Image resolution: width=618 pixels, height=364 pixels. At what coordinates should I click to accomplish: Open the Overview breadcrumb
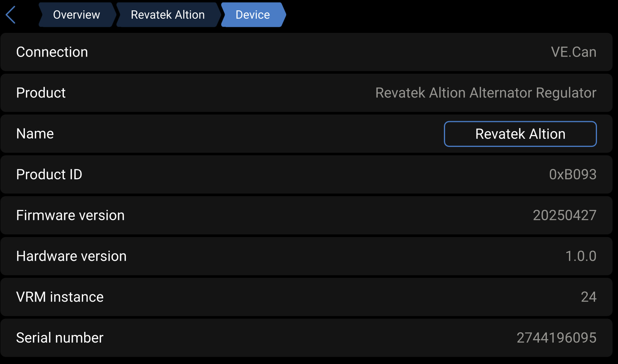pos(77,15)
